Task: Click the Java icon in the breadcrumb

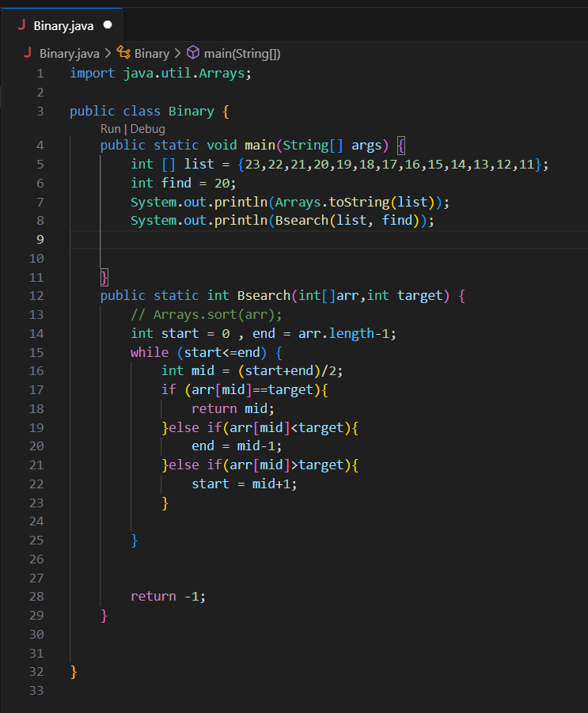Action: (x=28, y=53)
